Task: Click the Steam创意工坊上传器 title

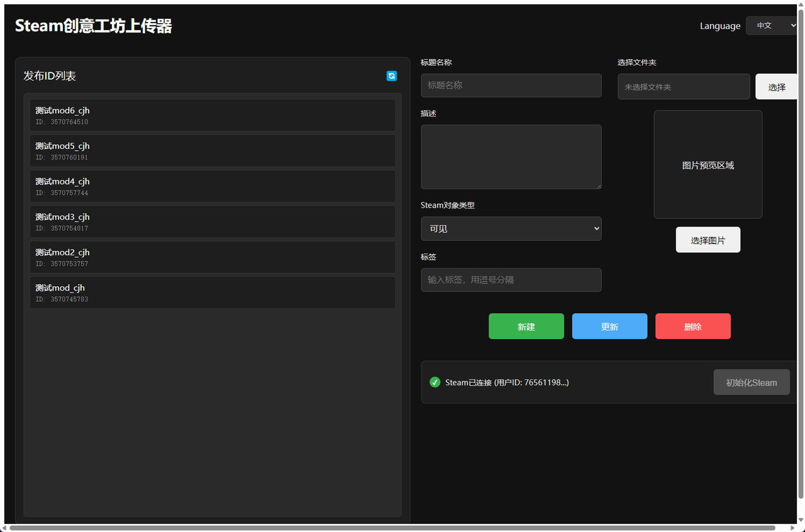Action: click(94, 26)
